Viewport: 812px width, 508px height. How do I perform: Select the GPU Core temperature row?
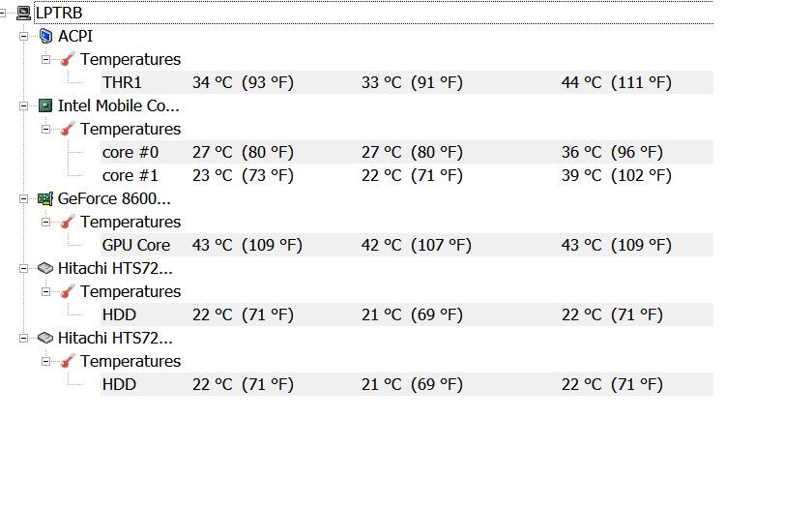point(135,245)
